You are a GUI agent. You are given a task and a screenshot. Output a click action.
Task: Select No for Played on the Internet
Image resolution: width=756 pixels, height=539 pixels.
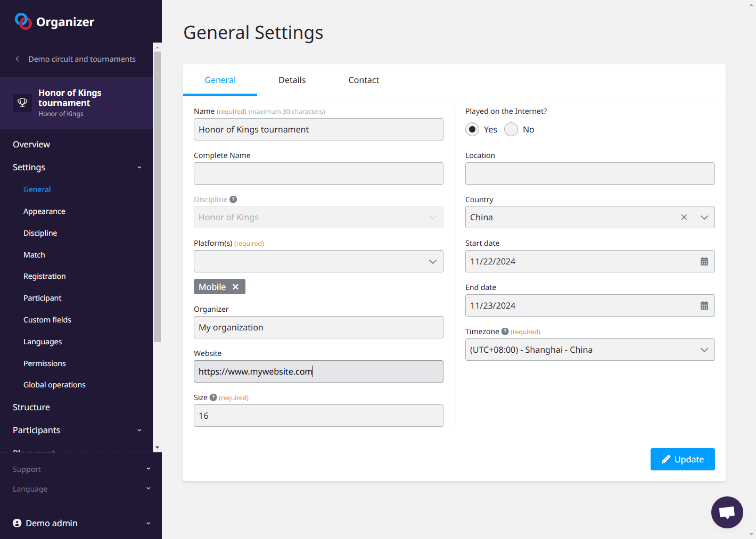point(511,129)
